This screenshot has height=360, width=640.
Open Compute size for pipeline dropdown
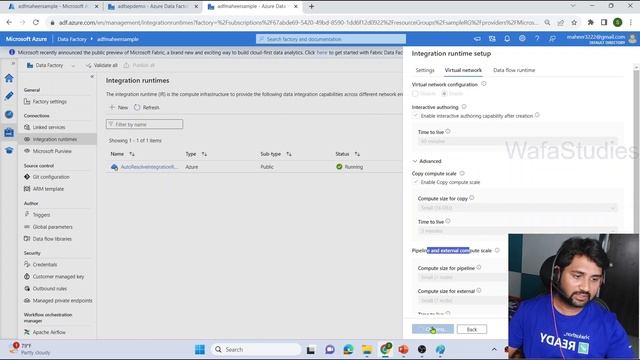[x=463, y=277]
